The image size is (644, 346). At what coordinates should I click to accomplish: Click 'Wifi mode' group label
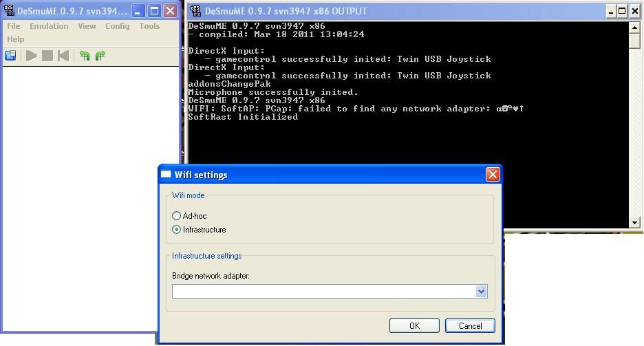tap(188, 195)
